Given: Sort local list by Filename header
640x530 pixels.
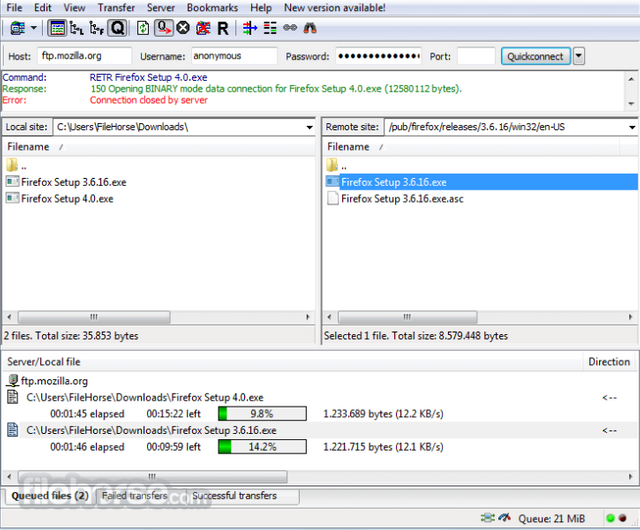Looking at the screenshot, I should click(x=28, y=147).
